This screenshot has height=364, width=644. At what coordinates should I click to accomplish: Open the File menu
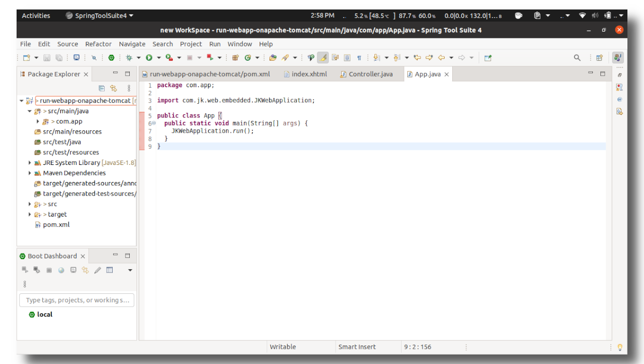click(x=26, y=44)
